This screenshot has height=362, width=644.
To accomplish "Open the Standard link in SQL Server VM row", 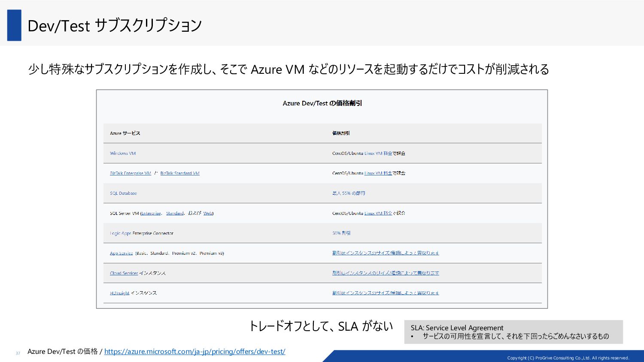I will (175, 213).
